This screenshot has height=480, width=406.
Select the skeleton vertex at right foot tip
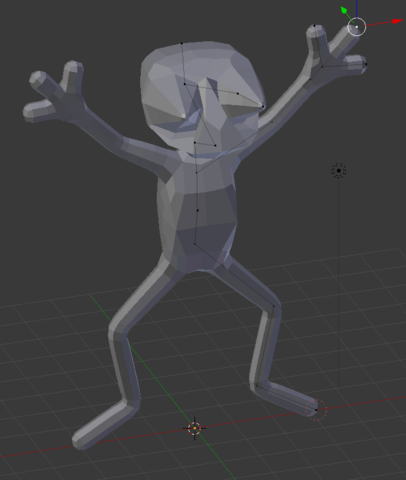tap(316, 410)
